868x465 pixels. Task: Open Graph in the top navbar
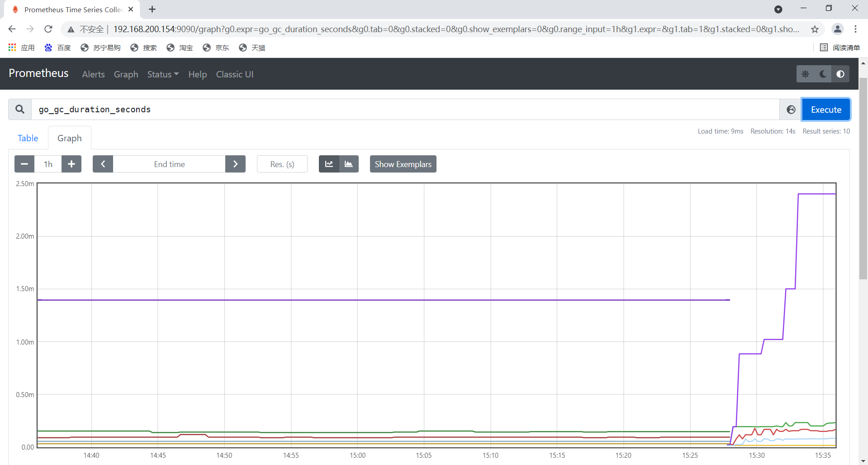(x=126, y=74)
